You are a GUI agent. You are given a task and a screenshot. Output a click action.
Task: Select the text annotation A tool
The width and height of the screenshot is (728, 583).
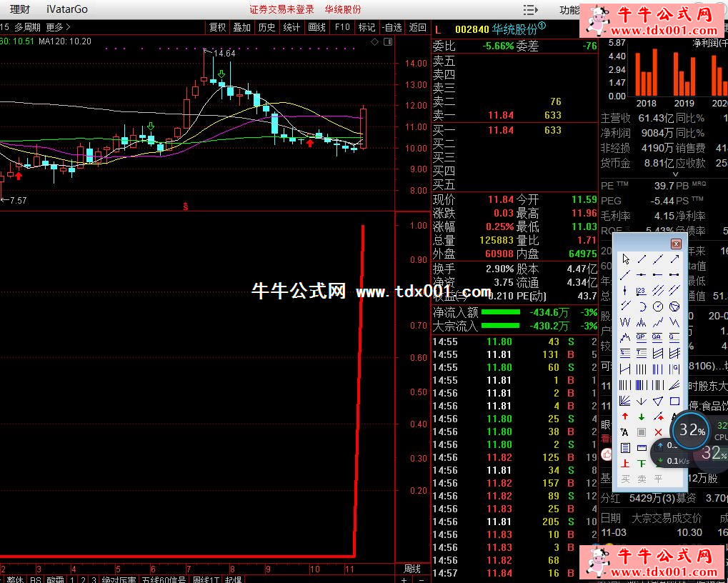tap(624, 432)
